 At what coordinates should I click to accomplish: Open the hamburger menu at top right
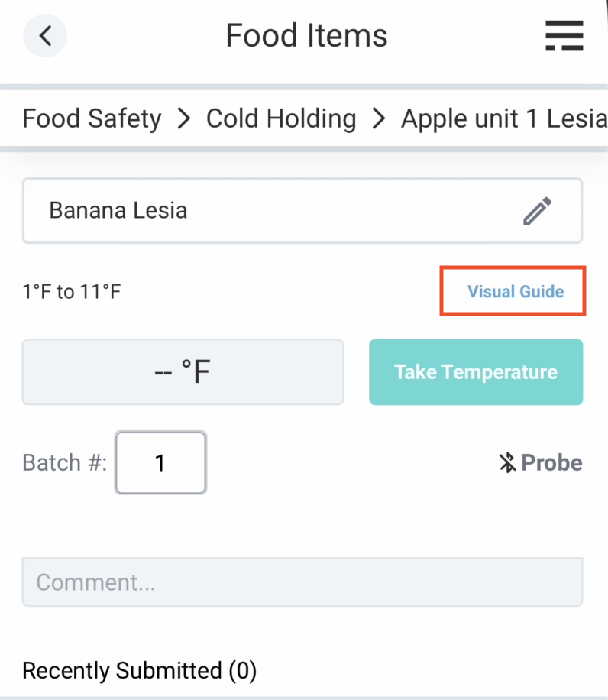(564, 35)
